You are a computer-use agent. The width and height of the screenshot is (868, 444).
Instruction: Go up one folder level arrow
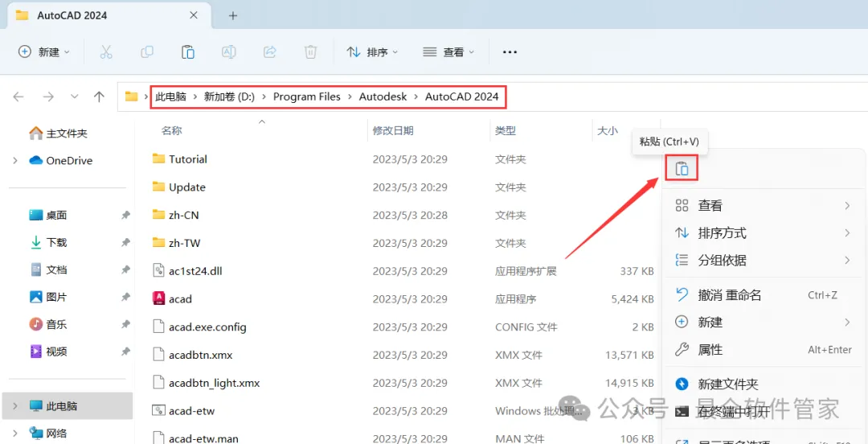point(99,97)
